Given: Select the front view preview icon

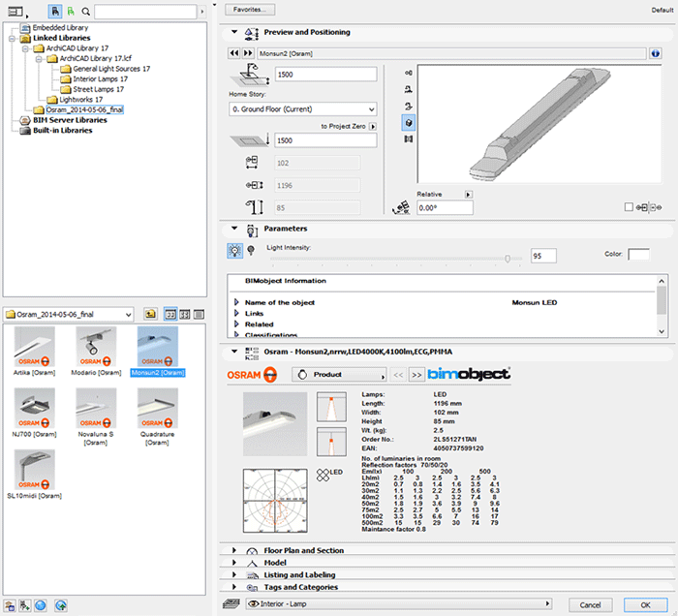Looking at the screenshot, I should coord(408,89).
